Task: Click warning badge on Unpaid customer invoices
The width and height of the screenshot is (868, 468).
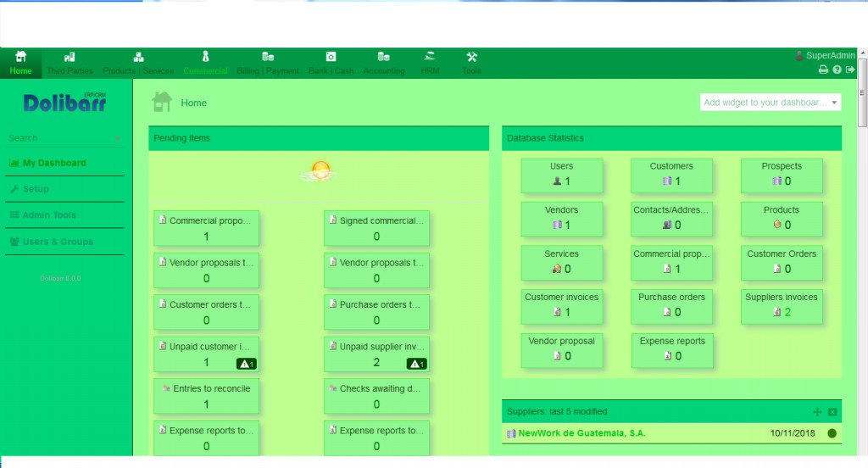Action: coord(247,364)
